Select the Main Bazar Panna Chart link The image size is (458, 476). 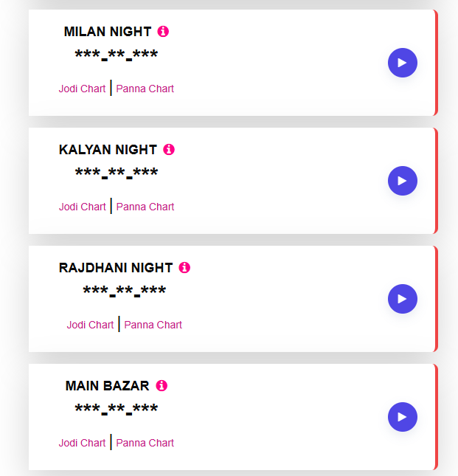click(145, 443)
